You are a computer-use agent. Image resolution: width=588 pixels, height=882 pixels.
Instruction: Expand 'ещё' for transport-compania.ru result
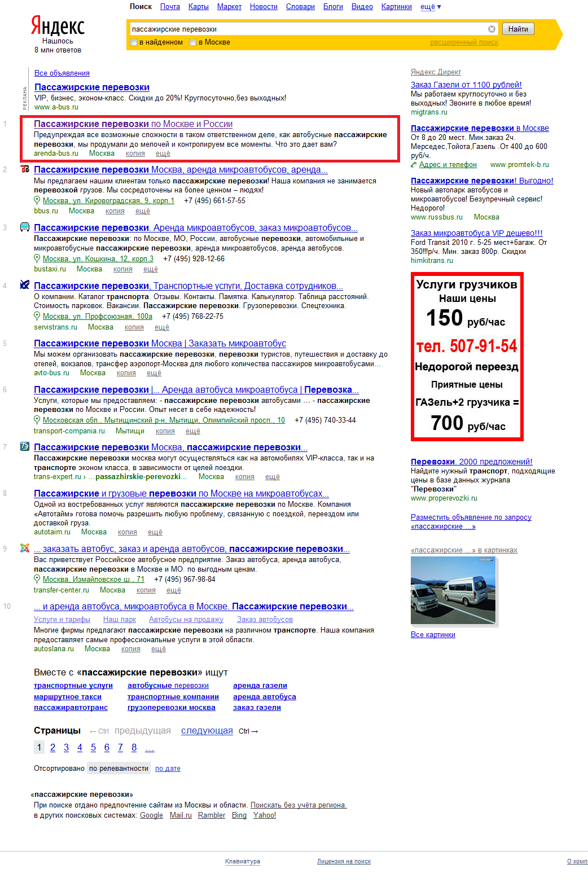coord(193,431)
